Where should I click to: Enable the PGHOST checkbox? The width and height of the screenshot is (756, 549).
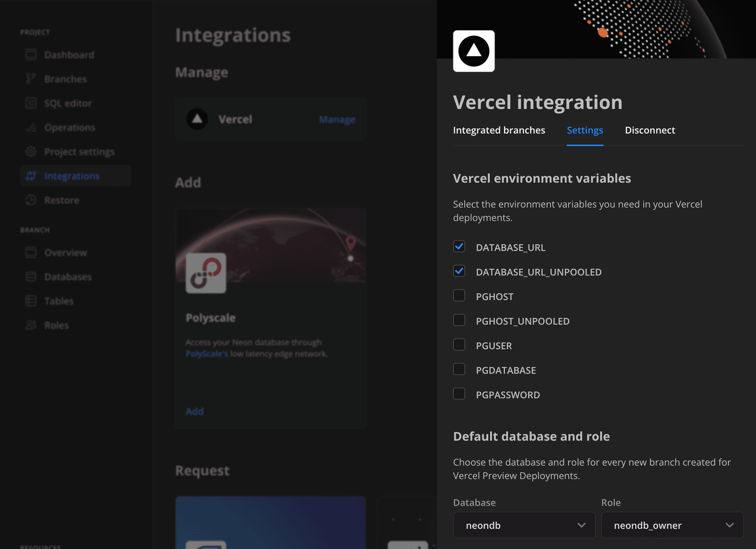tap(459, 296)
